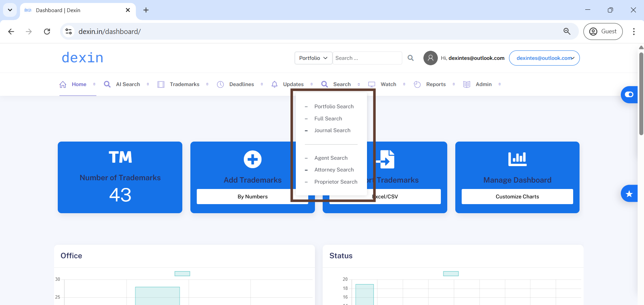The height and width of the screenshot is (305, 644).
Task: Open the Portfolio dropdown
Action: [313, 58]
